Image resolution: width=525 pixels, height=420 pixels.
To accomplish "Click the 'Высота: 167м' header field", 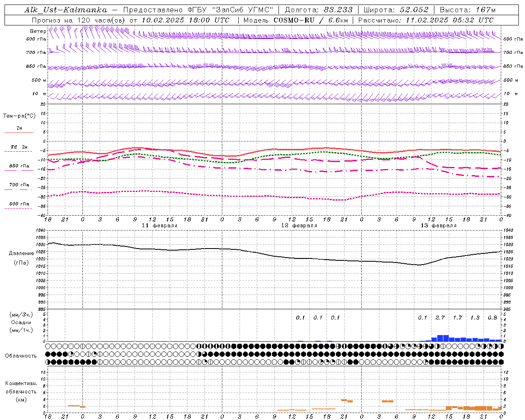I will (x=468, y=10).
